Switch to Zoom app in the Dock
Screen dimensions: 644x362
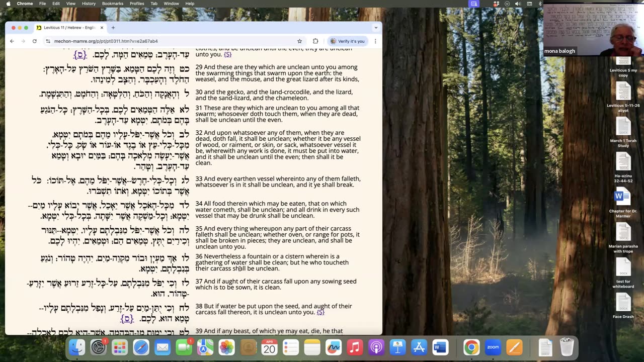coord(493,347)
